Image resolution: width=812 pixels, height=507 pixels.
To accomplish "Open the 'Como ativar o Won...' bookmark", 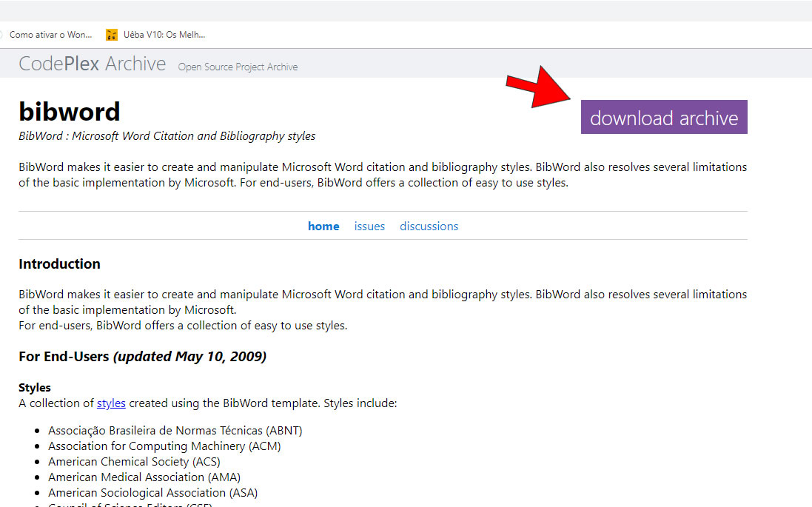I will (x=50, y=35).
